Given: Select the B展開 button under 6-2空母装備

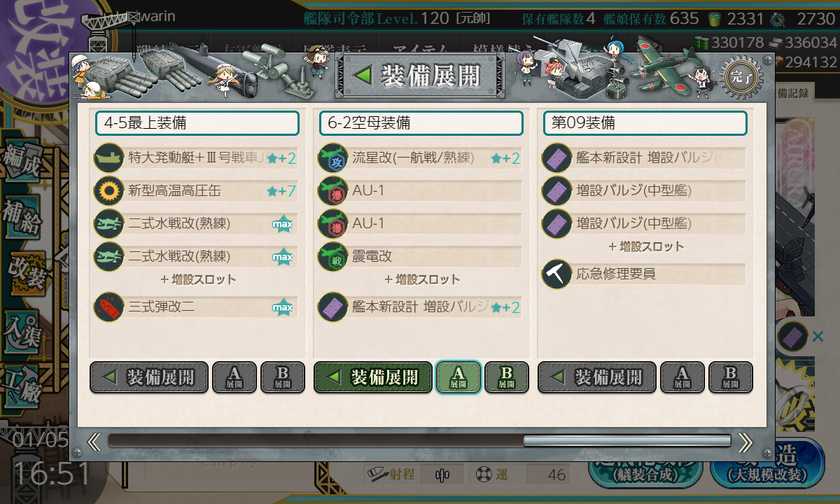Looking at the screenshot, I should pos(507,377).
